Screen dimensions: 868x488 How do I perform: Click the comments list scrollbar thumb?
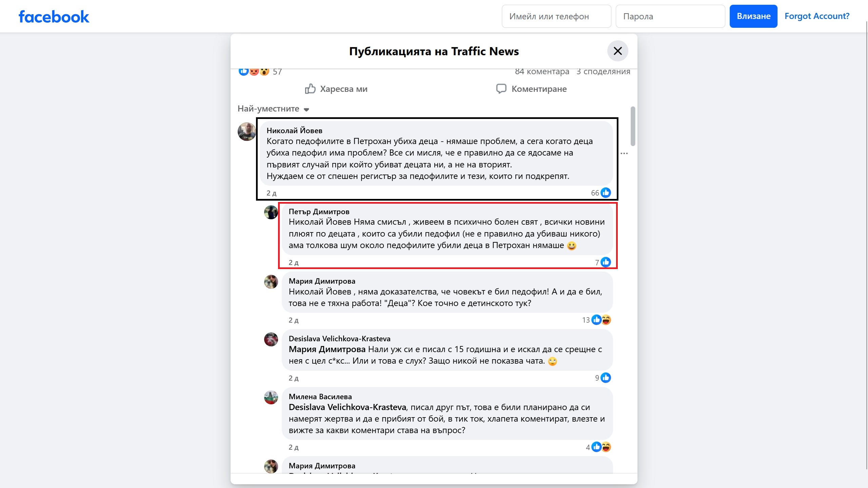[x=633, y=126]
